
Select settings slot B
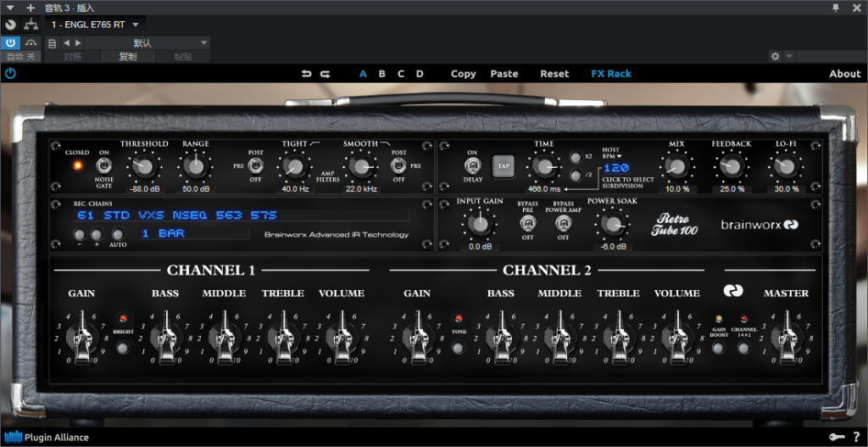tap(382, 74)
